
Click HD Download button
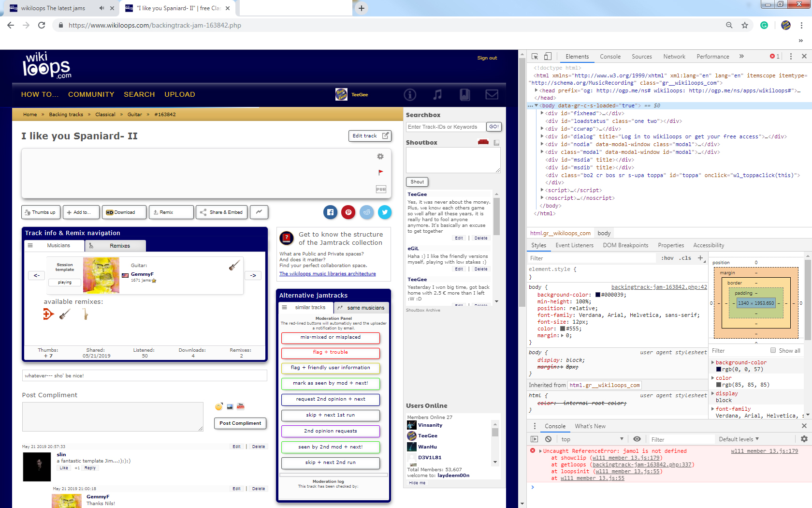pyautogui.click(x=124, y=212)
